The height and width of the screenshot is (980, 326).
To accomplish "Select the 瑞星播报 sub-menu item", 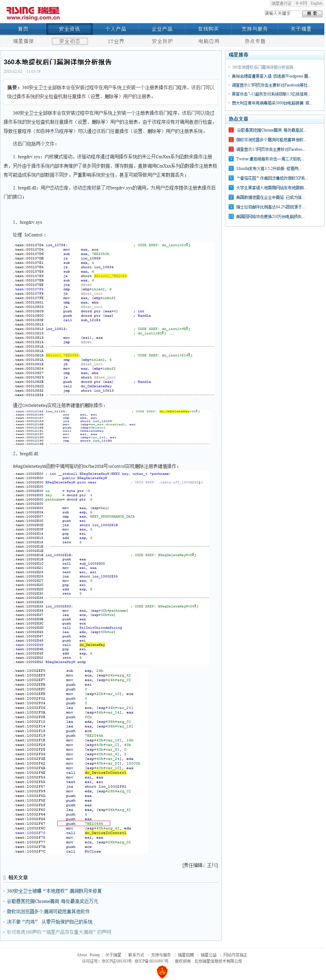I will click(x=23, y=41).
